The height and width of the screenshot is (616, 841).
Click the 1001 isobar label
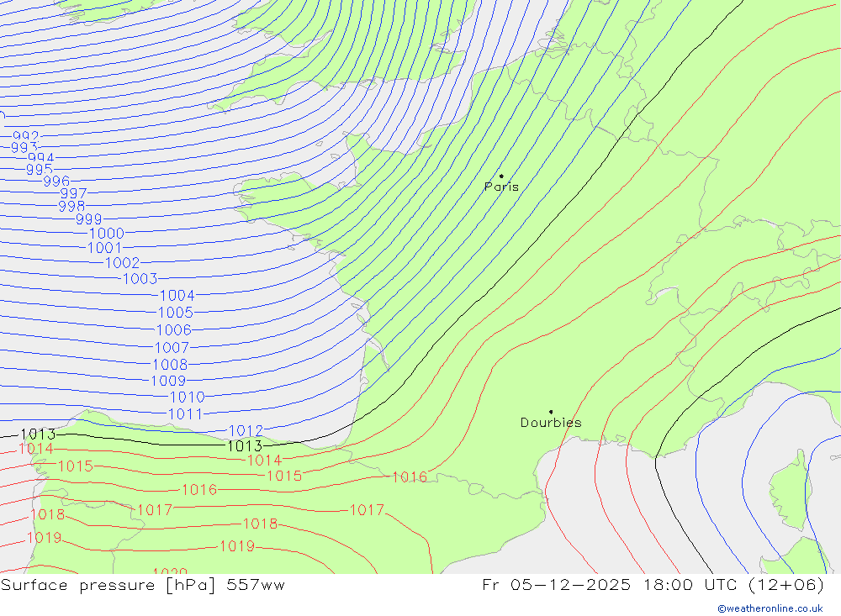104,248
